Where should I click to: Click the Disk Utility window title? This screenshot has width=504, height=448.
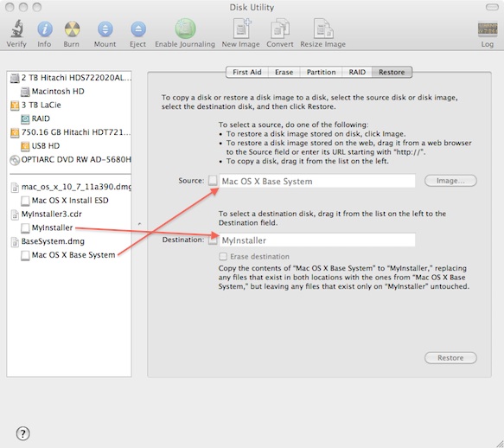(x=252, y=7)
